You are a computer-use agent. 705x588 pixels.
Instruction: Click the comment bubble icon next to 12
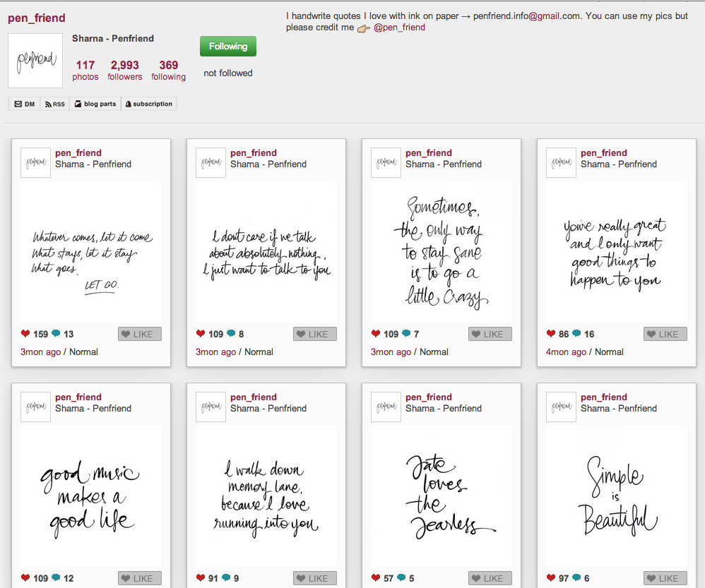pos(57,577)
